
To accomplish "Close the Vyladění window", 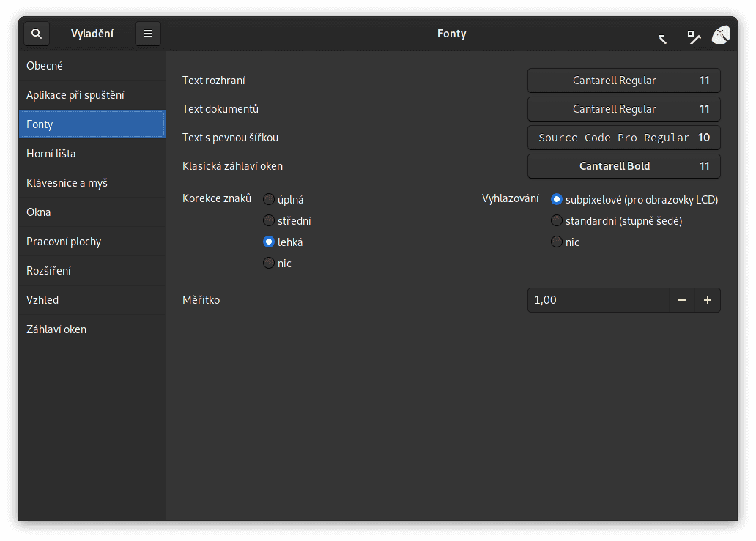I will pos(721,34).
